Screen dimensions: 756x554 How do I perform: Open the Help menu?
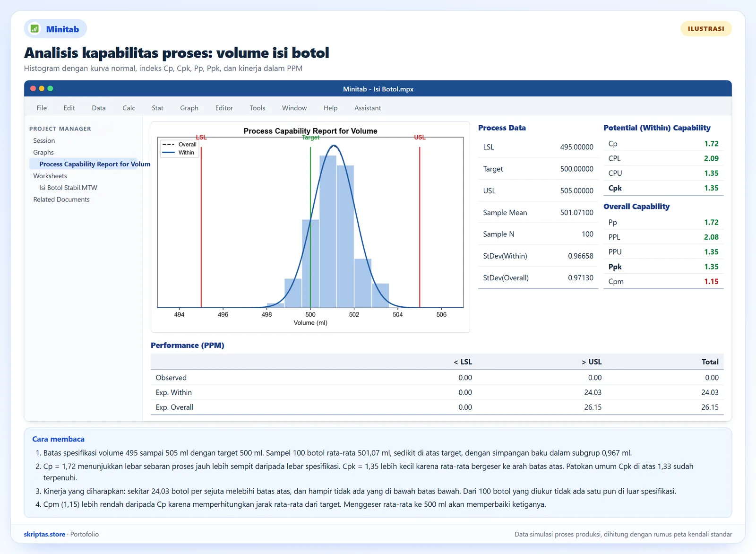tap(330, 108)
